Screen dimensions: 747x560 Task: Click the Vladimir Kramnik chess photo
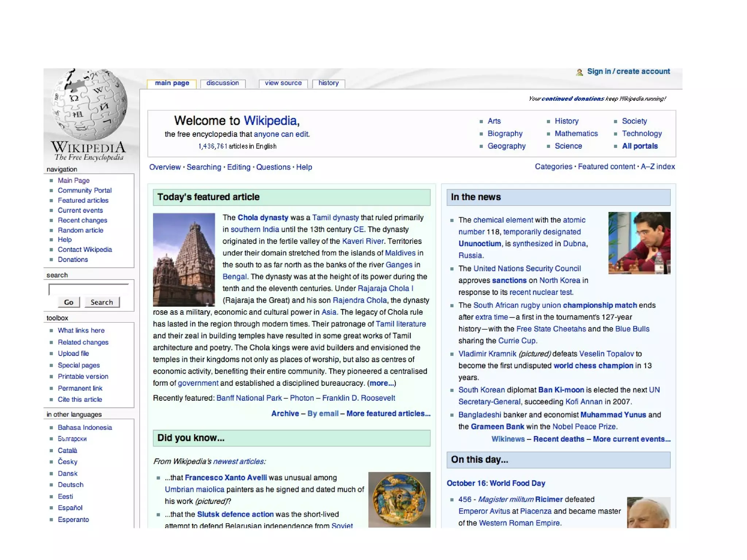(639, 243)
